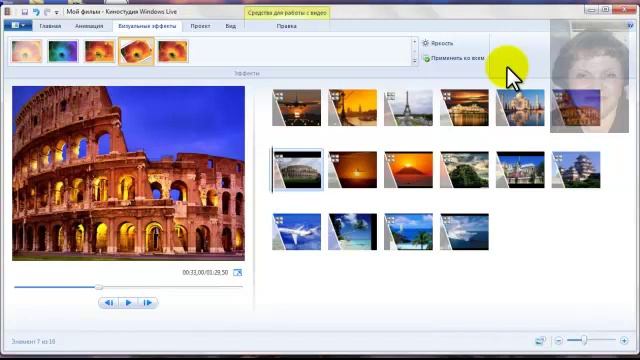640x360 pixels.
Task: Select the airplane in blue sky clip
Action: click(297, 232)
